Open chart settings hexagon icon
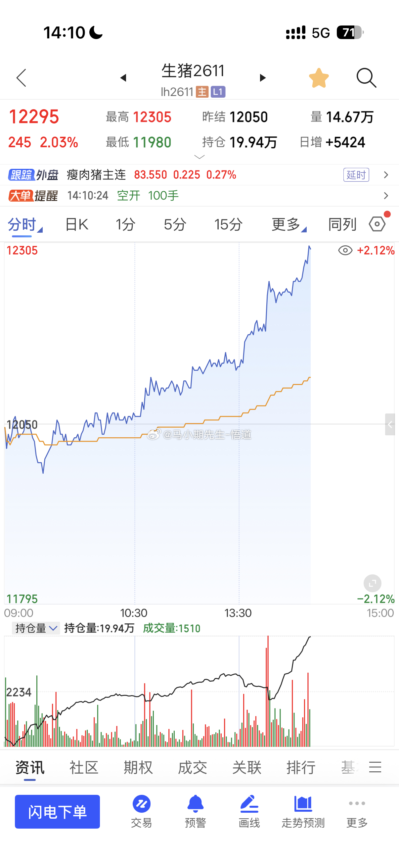 point(377,224)
